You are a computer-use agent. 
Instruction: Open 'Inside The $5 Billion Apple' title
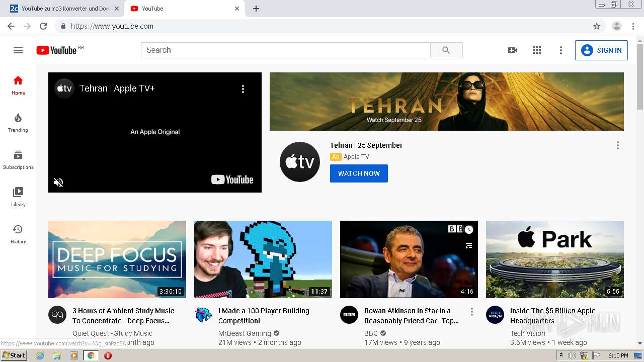(x=552, y=316)
